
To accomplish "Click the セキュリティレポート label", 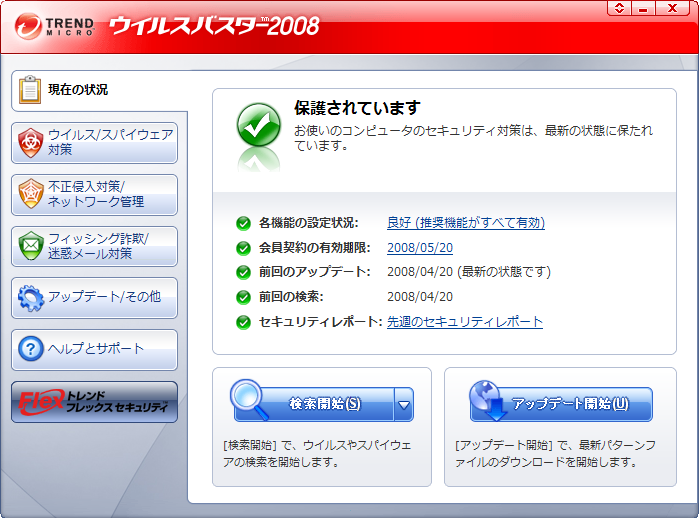I will click(321, 322).
